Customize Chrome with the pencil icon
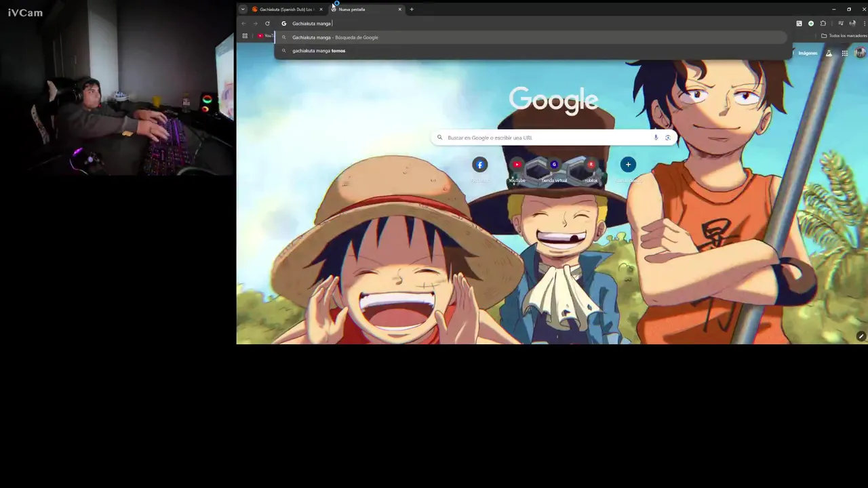 click(861, 336)
